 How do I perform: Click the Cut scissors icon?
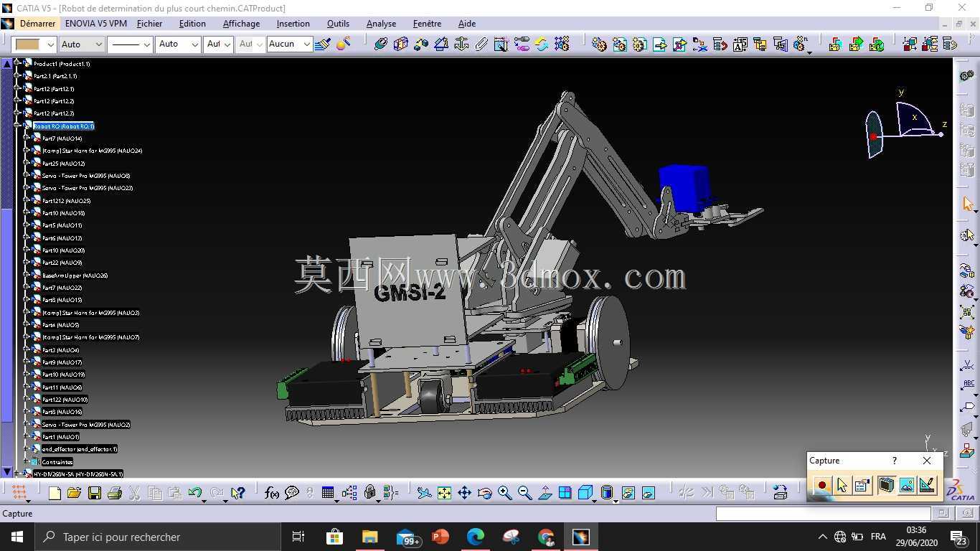pyautogui.click(x=134, y=493)
